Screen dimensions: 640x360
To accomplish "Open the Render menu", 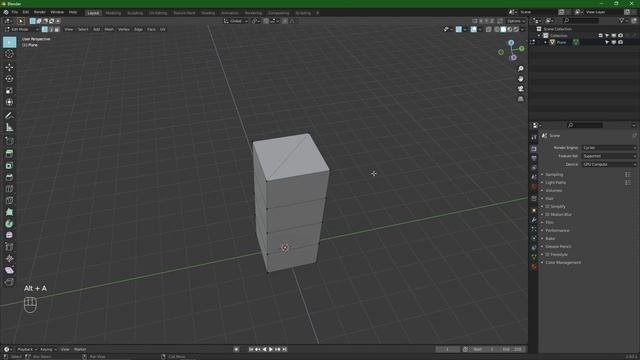I will tap(40, 12).
